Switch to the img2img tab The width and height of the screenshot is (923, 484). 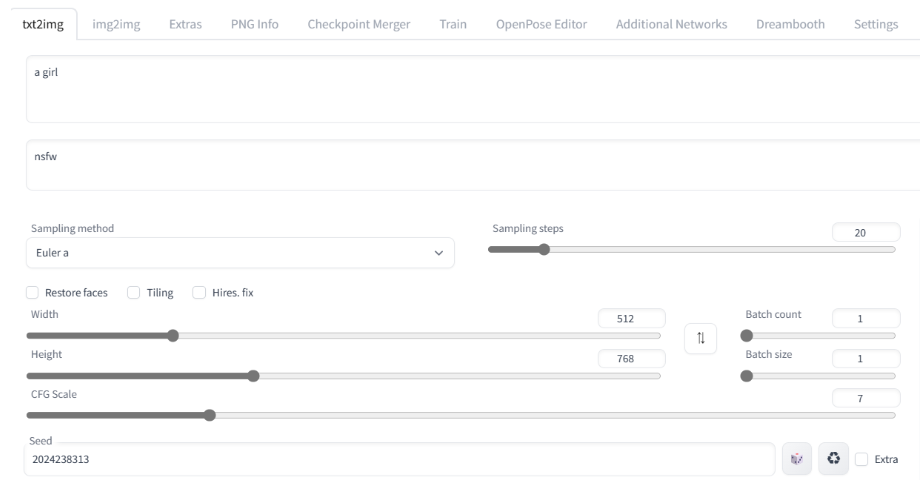(x=116, y=24)
